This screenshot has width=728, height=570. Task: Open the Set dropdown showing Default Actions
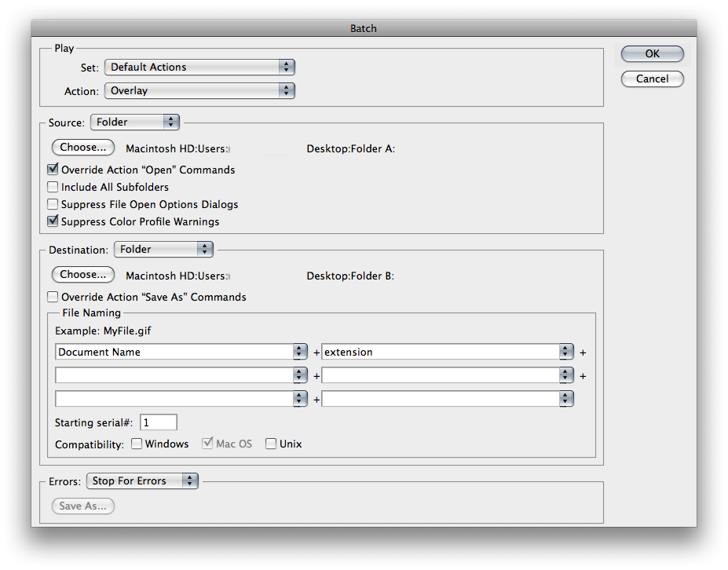click(x=199, y=68)
